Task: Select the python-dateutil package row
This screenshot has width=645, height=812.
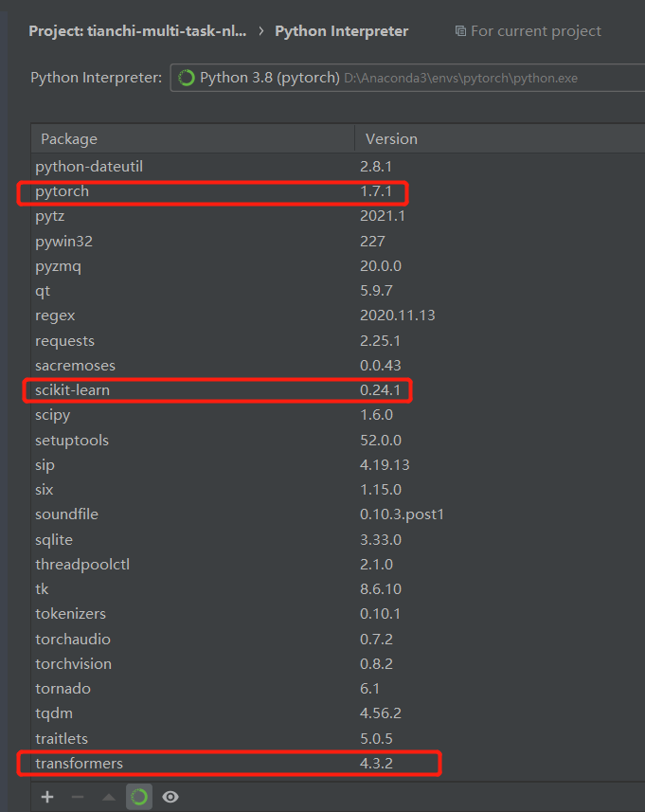Action: tap(338, 166)
